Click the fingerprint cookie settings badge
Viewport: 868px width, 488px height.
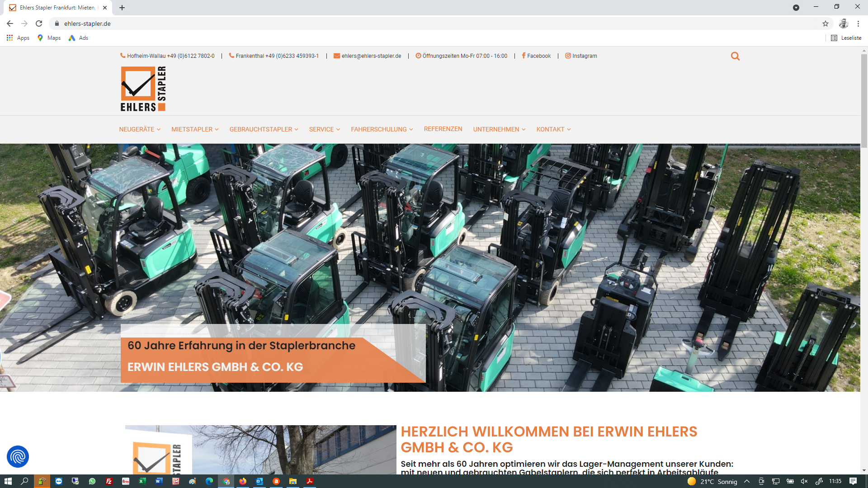coord(18,457)
